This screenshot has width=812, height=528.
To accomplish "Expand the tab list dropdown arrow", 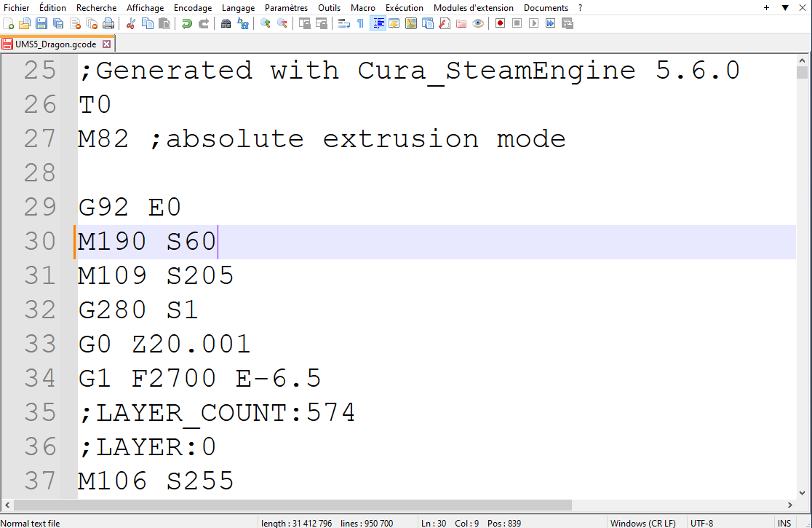I will 785,8.
